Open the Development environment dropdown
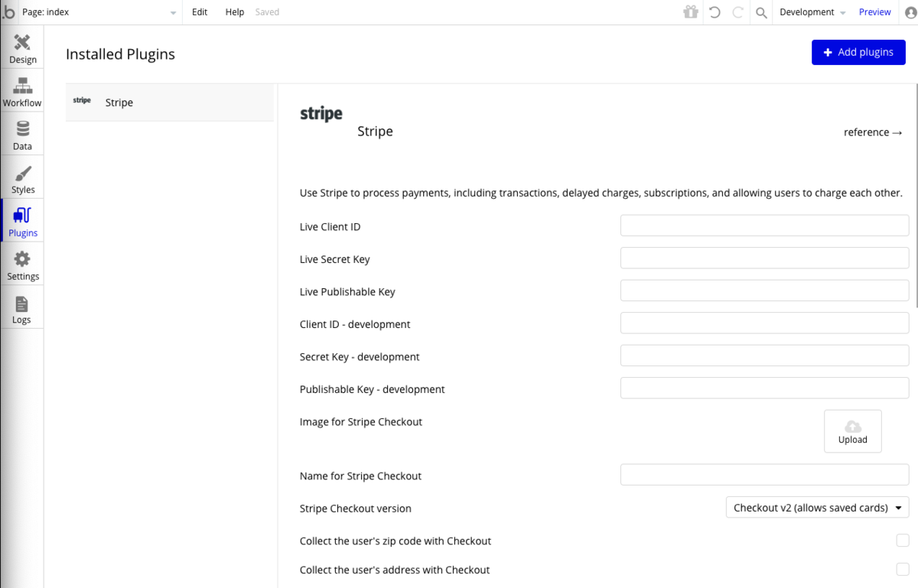 [x=812, y=12]
